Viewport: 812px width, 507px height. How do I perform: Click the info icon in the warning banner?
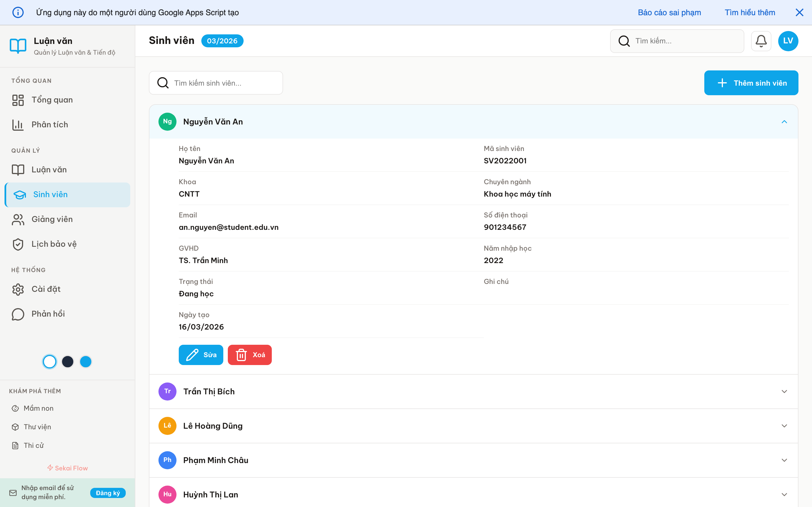pos(18,12)
